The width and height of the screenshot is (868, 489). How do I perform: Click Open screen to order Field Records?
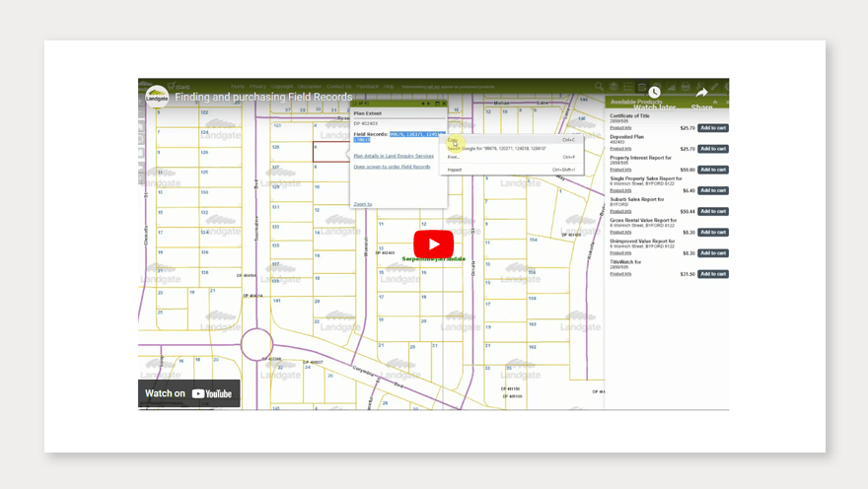392,167
